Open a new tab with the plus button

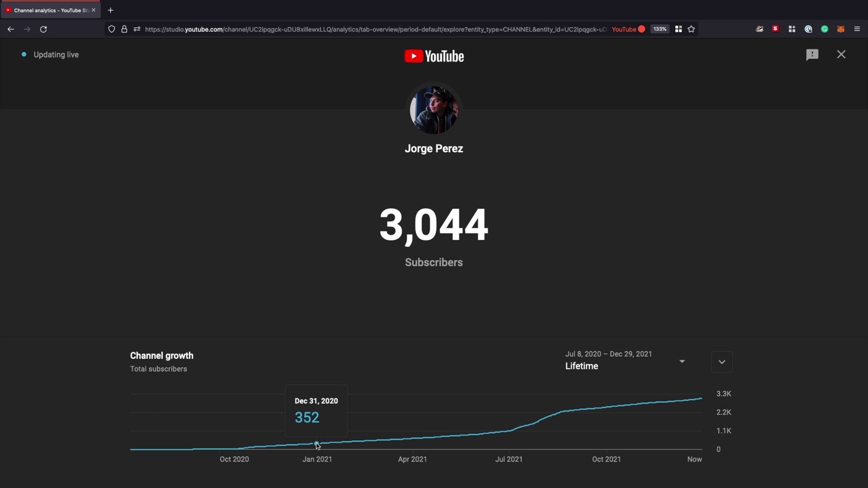tap(110, 10)
